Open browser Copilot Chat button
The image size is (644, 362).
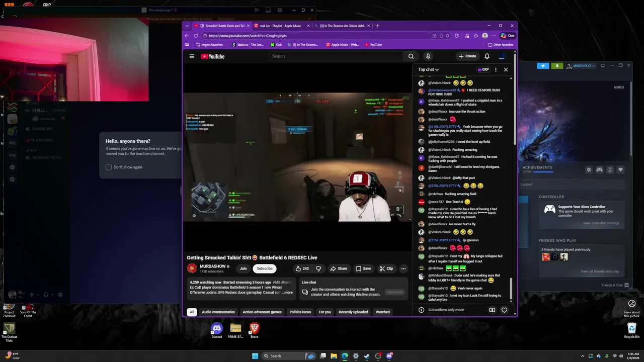coord(508,36)
